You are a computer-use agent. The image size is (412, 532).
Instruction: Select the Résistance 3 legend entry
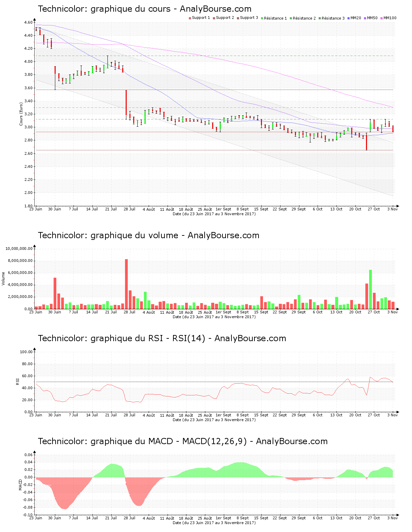click(332, 18)
